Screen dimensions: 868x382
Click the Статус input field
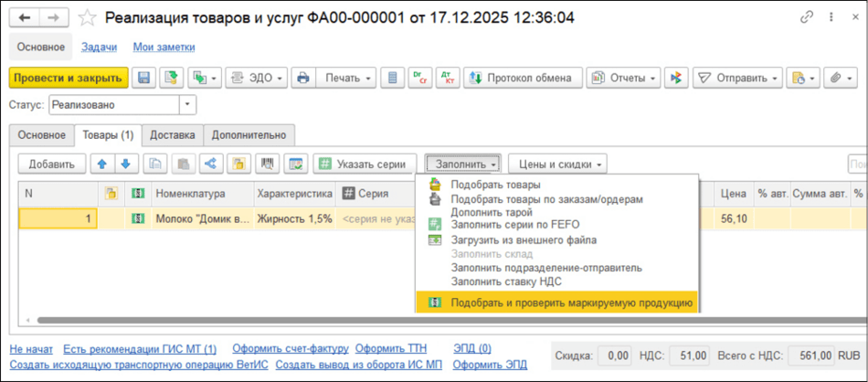point(114,104)
